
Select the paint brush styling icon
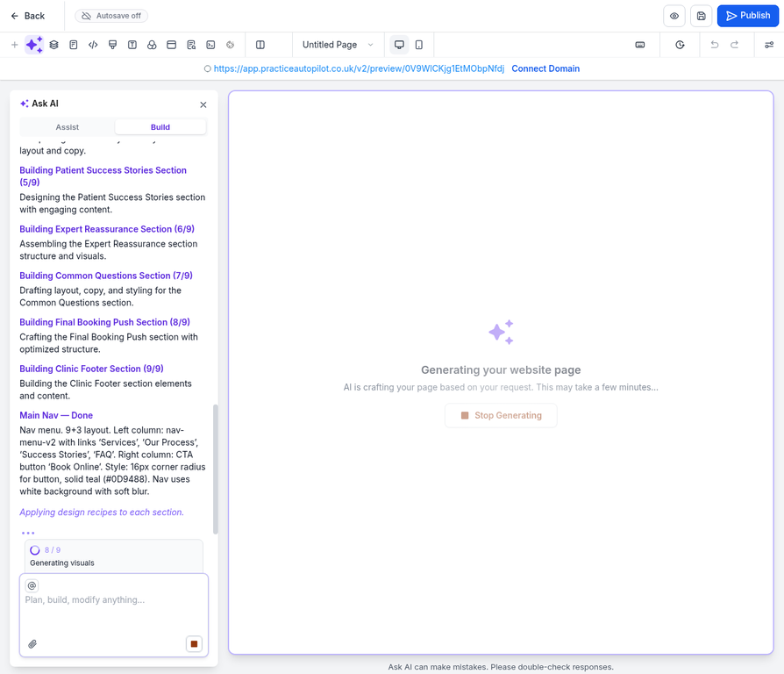click(x=112, y=45)
